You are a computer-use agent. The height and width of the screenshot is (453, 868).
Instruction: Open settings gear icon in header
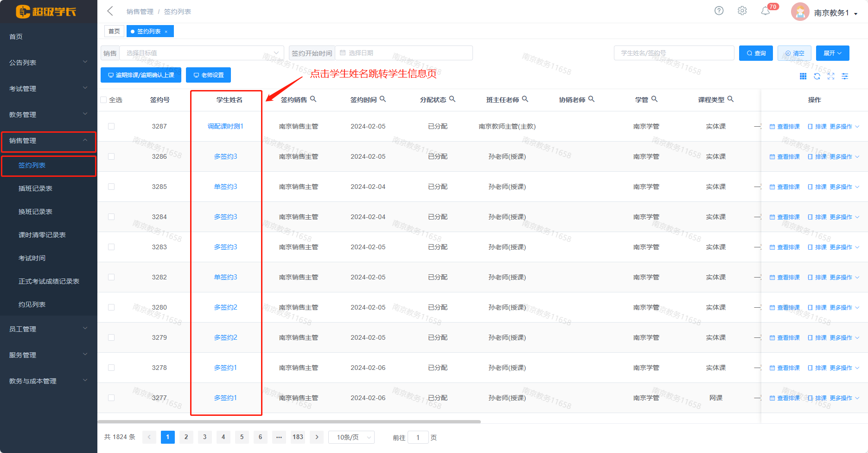coord(742,11)
